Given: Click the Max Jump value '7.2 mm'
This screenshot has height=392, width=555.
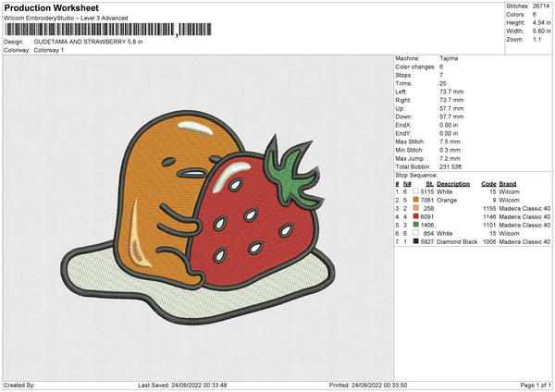Looking at the screenshot, I should pyautogui.click(x=450, y=158).
